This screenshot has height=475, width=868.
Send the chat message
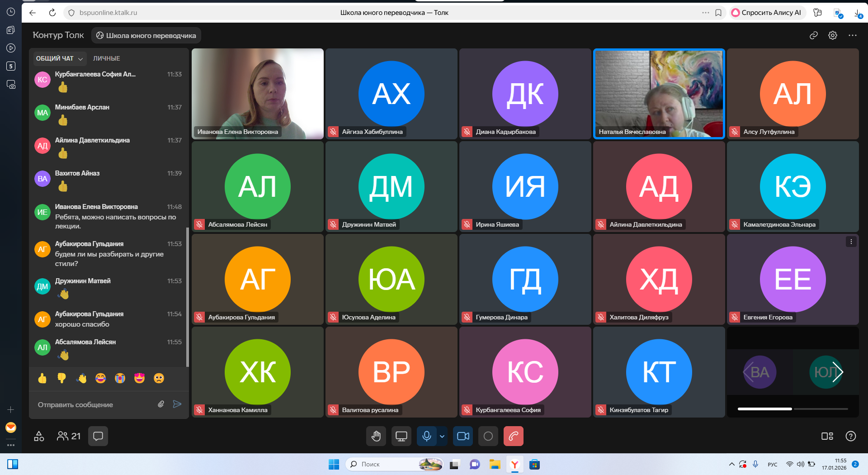[177, 404]
